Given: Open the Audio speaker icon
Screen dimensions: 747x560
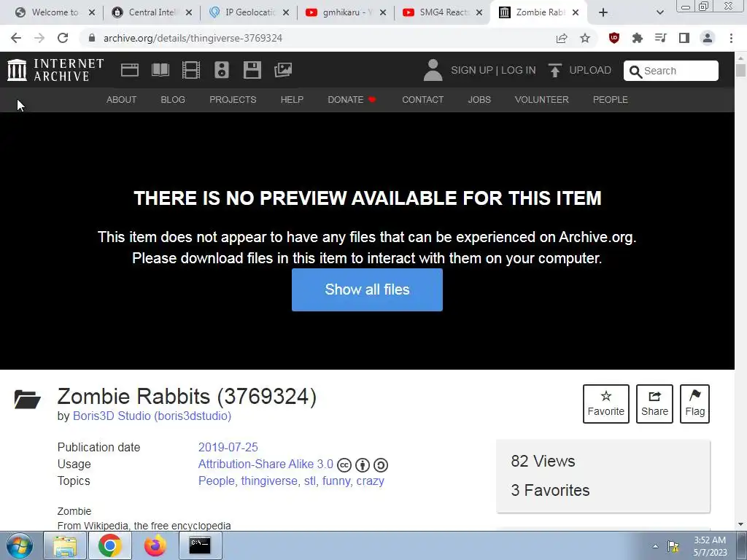Looking at the screenshot, I should (x=222, y=70).
